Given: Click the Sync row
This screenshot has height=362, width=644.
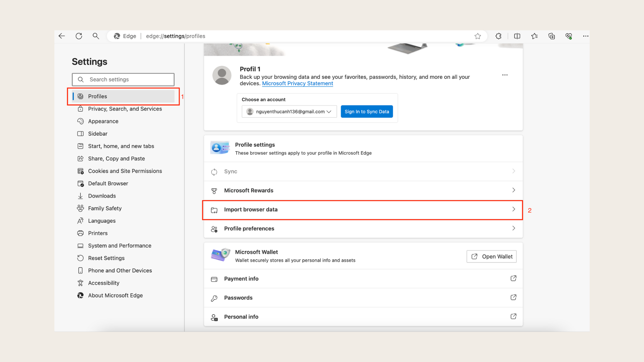Looking at the screenshot, I should [363, 172].
